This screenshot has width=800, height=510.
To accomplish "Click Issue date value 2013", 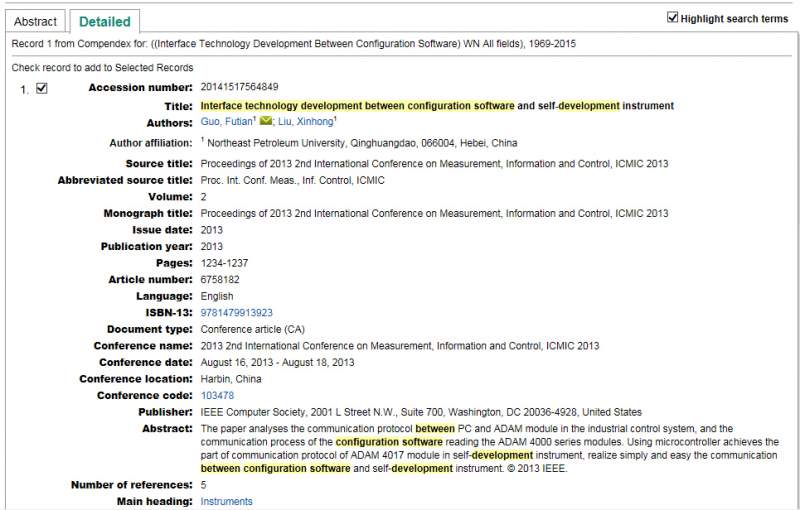I will pyautogui.click(x=212, y=230).
